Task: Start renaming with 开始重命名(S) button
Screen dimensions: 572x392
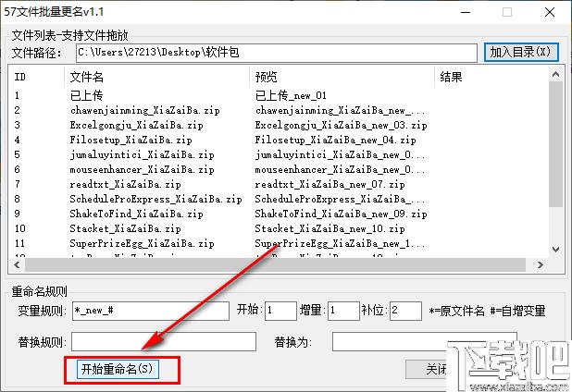Action: [118, 369]
